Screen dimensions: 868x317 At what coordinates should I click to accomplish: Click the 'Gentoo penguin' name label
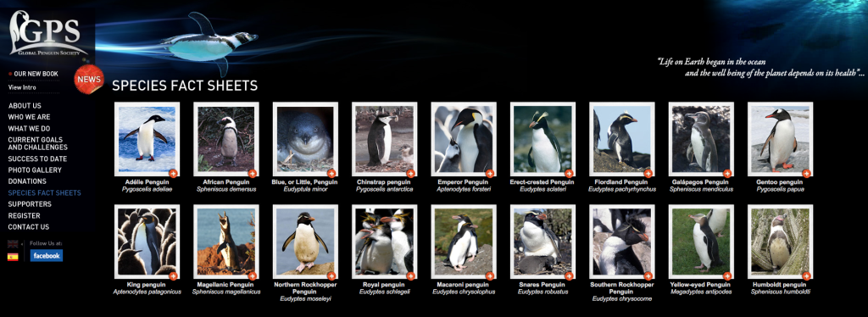780,182
